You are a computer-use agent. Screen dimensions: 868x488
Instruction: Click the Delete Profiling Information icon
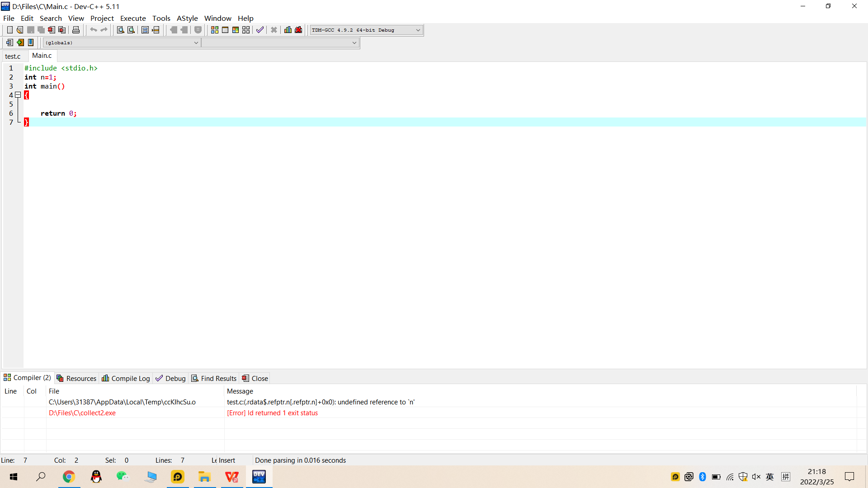[x=298, y=30]
